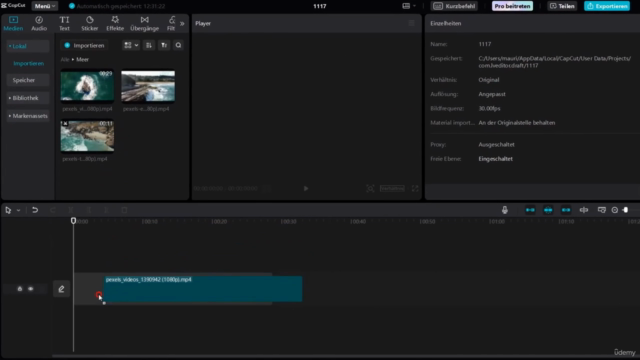Open the Menü dropdown
The image size is (640, 360).
(44, 6)
